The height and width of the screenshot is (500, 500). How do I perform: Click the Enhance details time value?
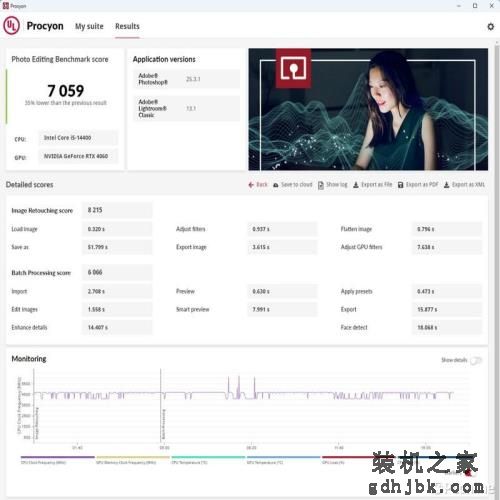click(x=117, y=327)
